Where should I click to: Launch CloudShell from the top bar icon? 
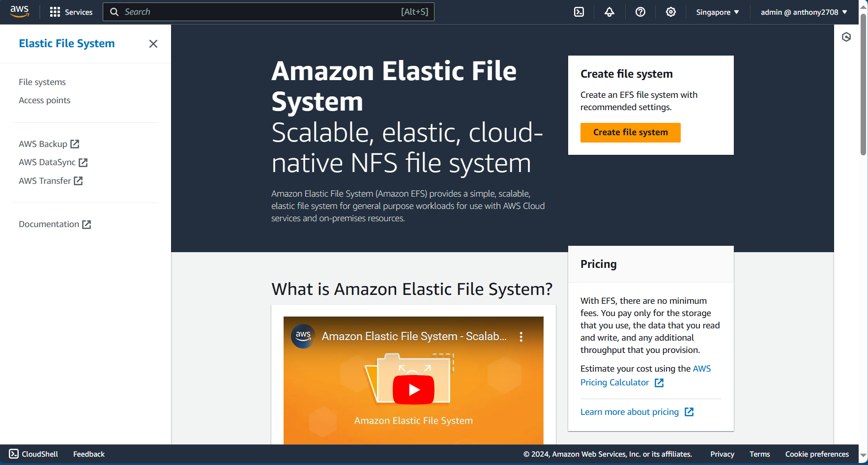[579, 12]
